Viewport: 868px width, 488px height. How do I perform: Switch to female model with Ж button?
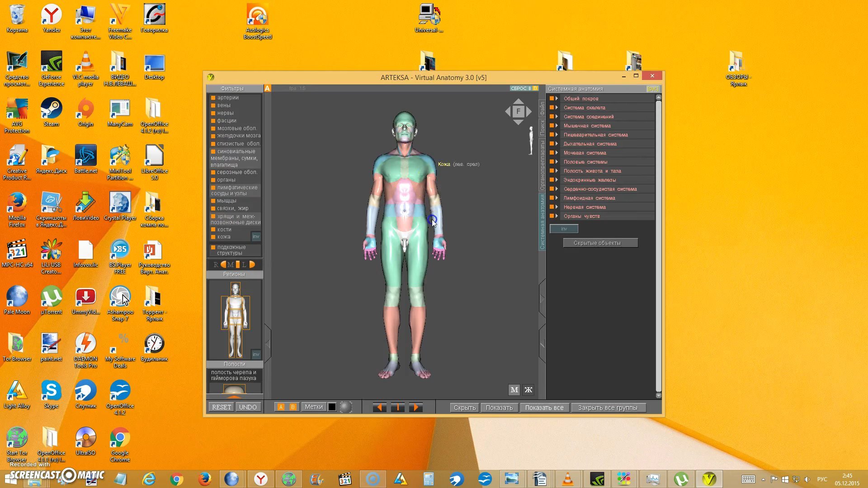(528, 389)
